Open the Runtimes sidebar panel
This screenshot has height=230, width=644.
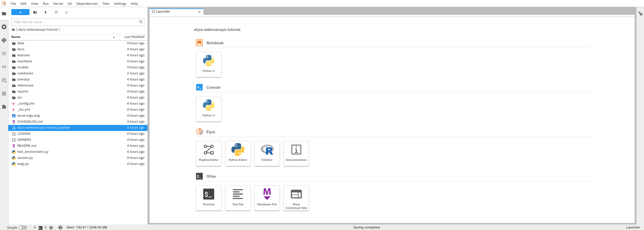(x=4, y=80)
